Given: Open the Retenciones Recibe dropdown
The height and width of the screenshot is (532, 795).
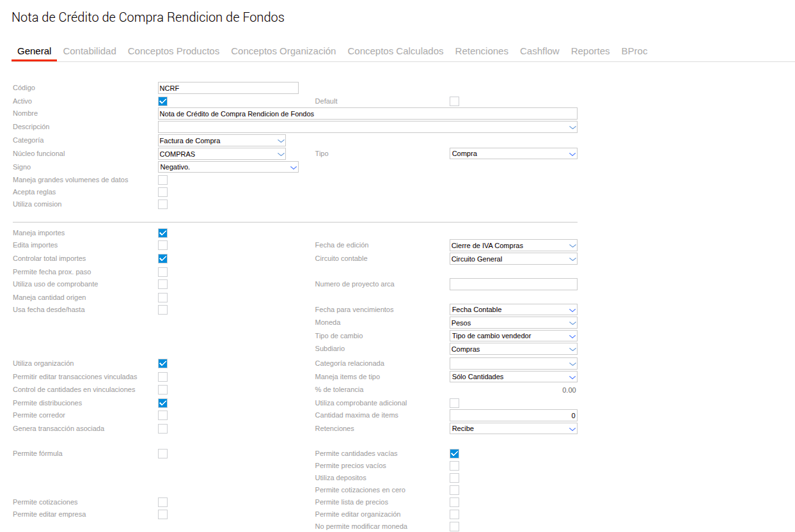Looking at the screenshot, I should click(x=514, y=428).
